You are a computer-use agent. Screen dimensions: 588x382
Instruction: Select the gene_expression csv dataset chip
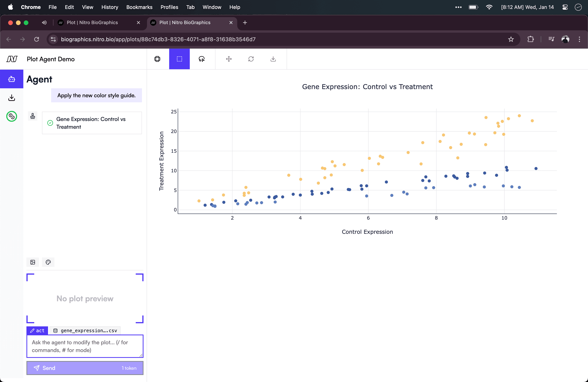(85, 331)
